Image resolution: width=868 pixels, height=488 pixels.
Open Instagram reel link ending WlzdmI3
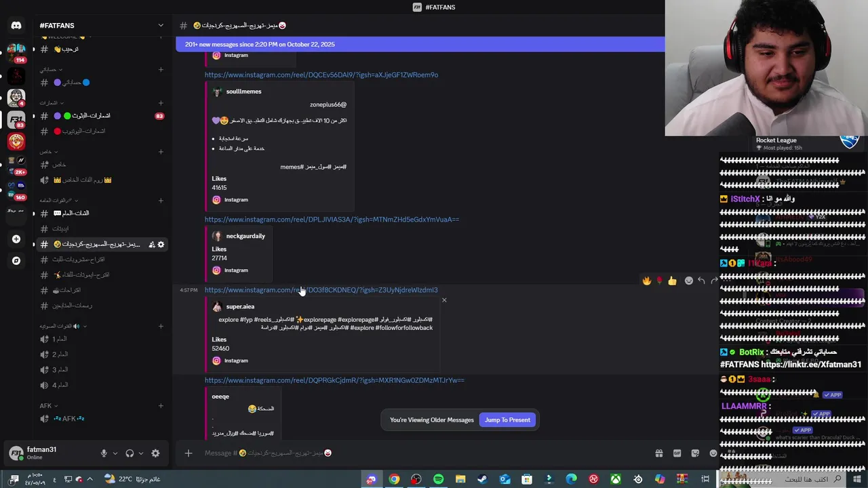click(x=321, y=290)
